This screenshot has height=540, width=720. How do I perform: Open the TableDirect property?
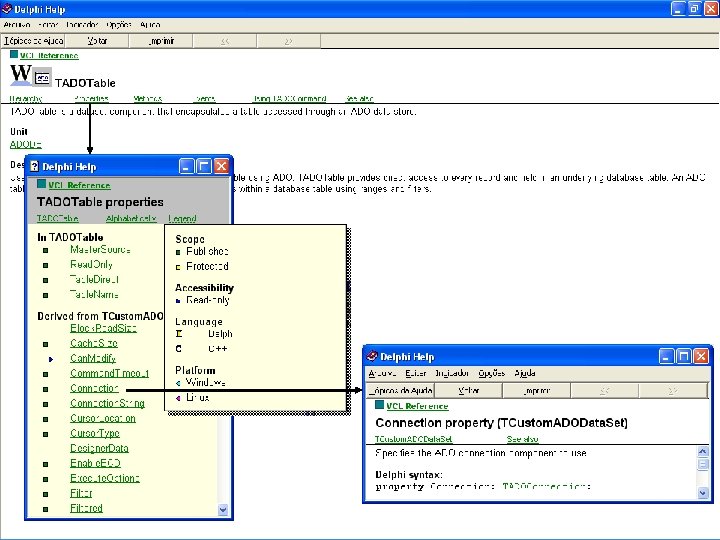pyautogui.click(x=94, y=279)
